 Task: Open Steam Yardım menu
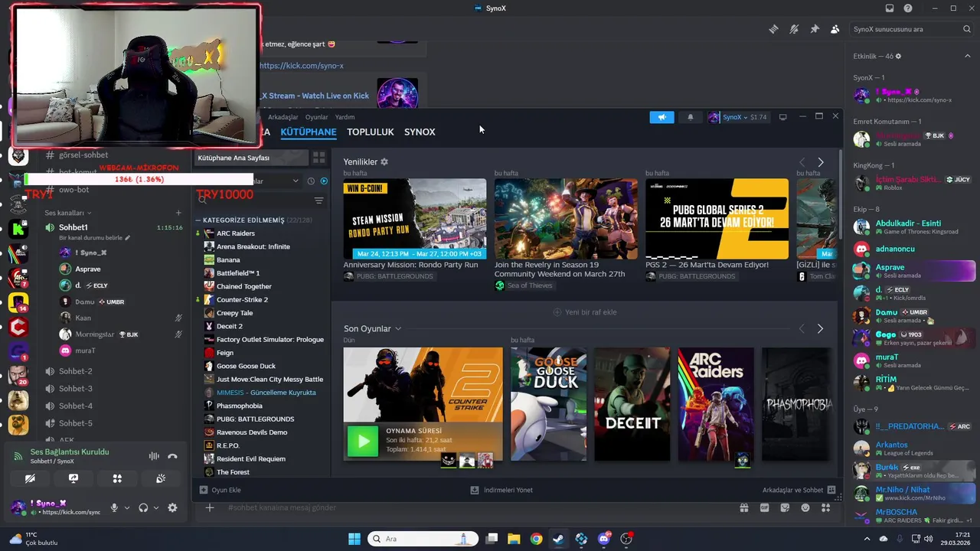tap(345, 117)
